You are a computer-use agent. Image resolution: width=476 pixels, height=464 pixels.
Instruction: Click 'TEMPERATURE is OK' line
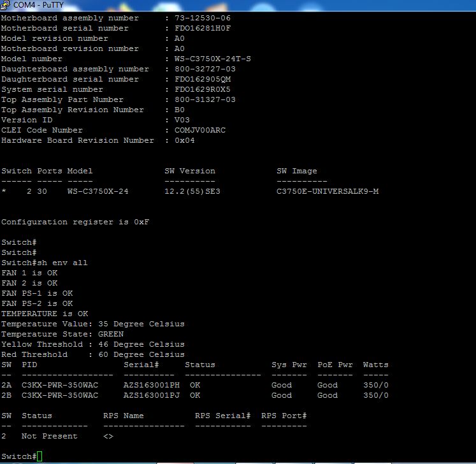point(45,314)
